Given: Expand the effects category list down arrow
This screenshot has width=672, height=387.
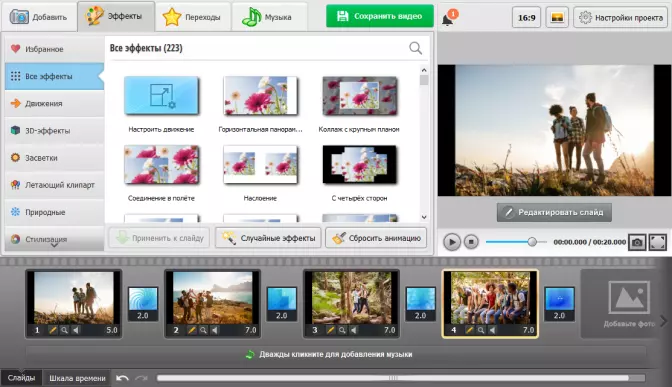Looking at the screenshot, I should point(54,246).
